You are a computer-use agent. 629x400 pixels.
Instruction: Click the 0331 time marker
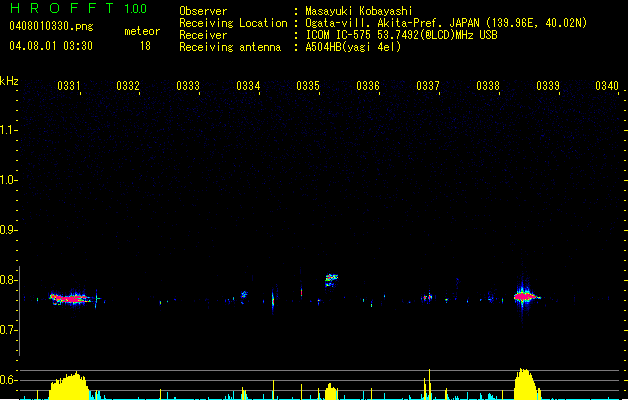(x=69, y=85)
